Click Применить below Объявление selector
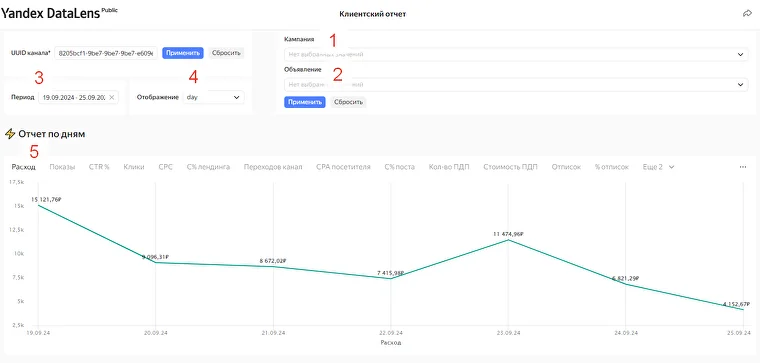The image size is (760, 363). (304, 102)
